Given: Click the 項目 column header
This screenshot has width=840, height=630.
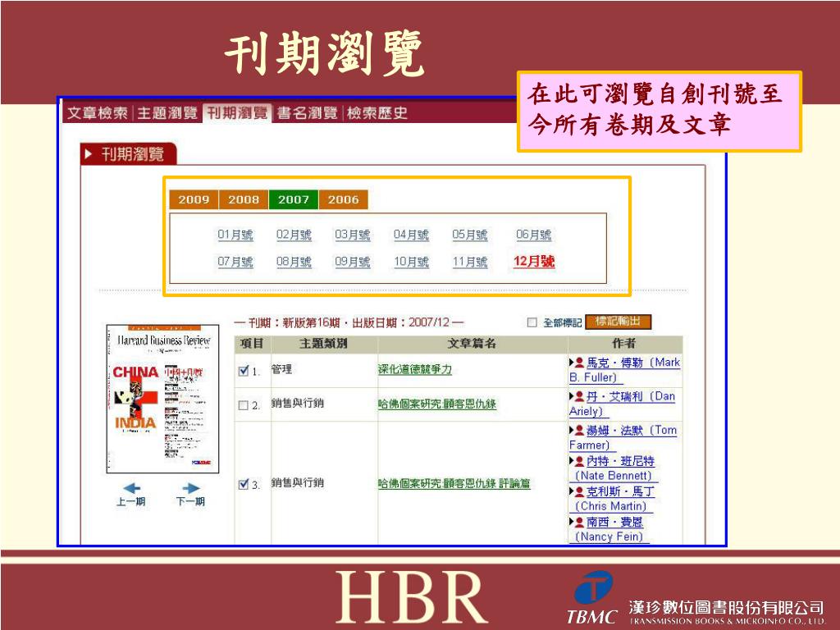Looking at the screenshot, I should (x=252, y=344).
